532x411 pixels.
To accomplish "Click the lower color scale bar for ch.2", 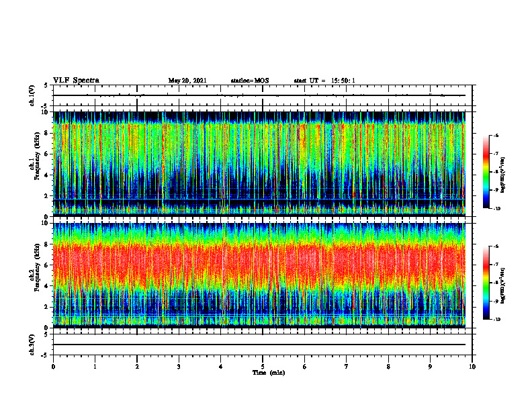I will coord(486,283).
